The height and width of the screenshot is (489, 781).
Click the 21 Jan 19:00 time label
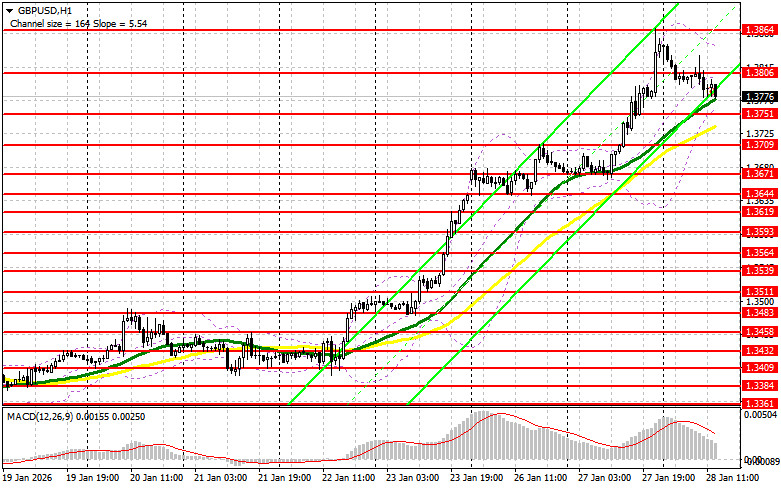284,478
